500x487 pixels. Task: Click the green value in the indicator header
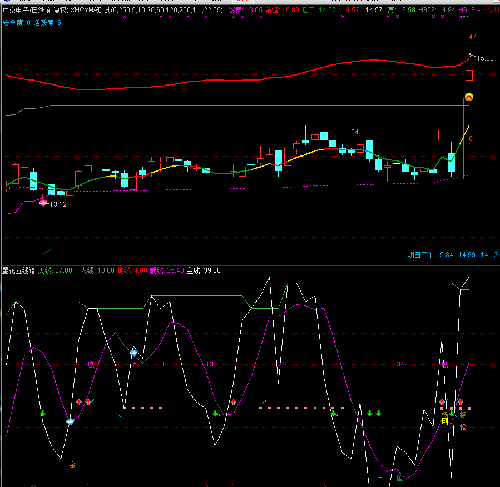coord(55,271)
